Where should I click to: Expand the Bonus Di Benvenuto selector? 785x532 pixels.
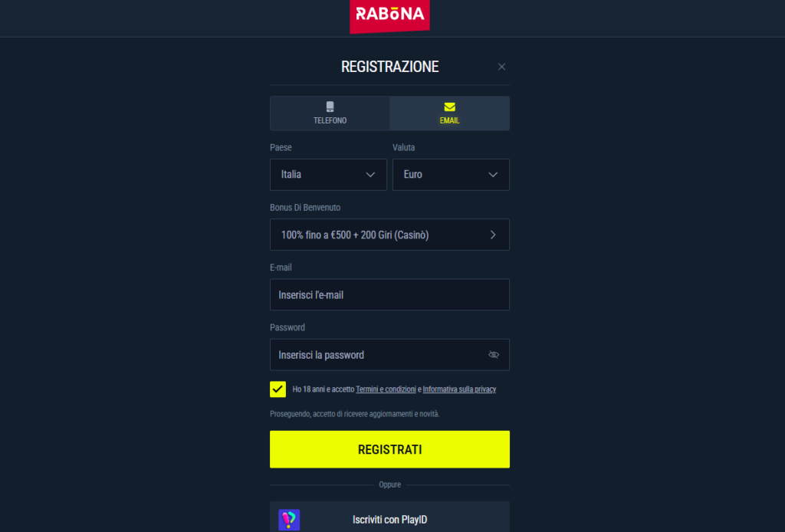click(x=389, y=235)
